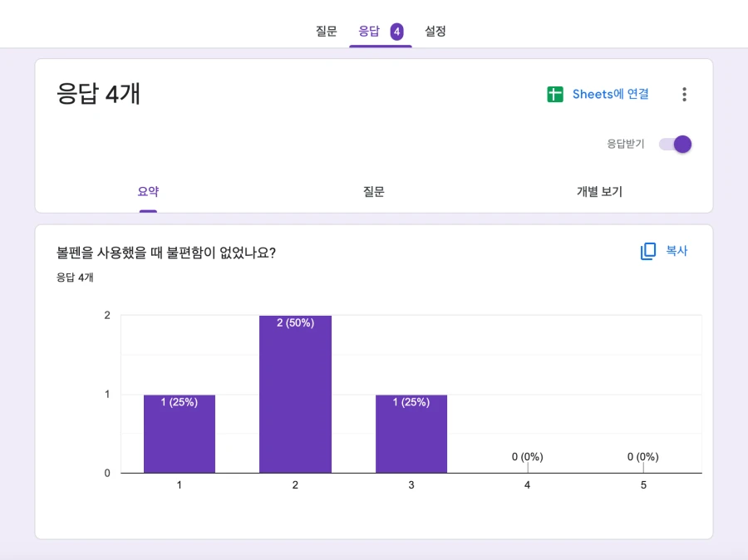
Task: Select the bar showing 2 (50%)
Action: pyautogui.click(x=295, y=392)
